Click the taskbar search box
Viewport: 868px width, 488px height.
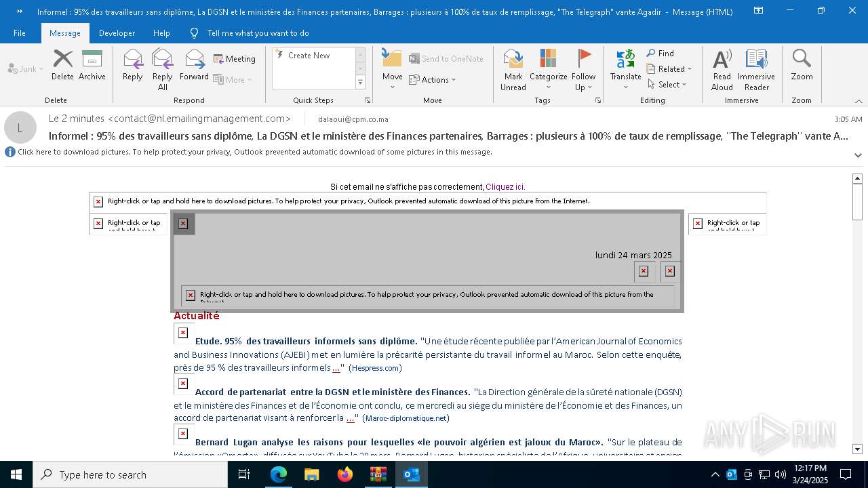(x=130, y=474)
